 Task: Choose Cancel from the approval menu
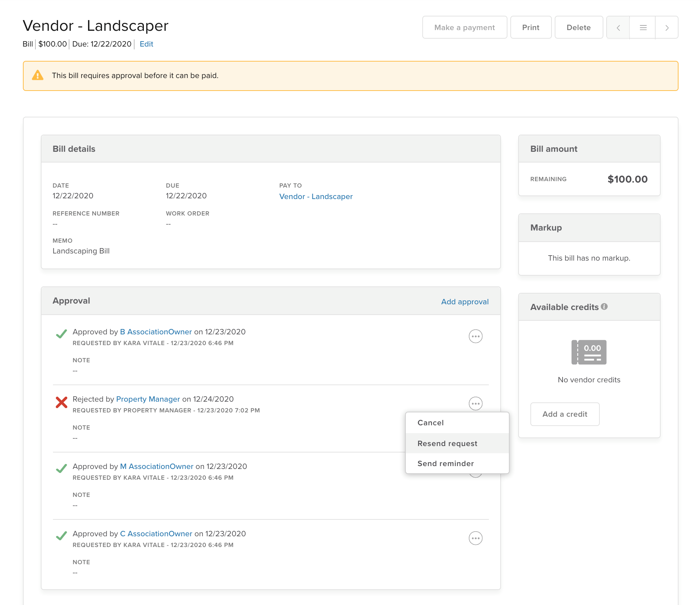coord(431,423)
